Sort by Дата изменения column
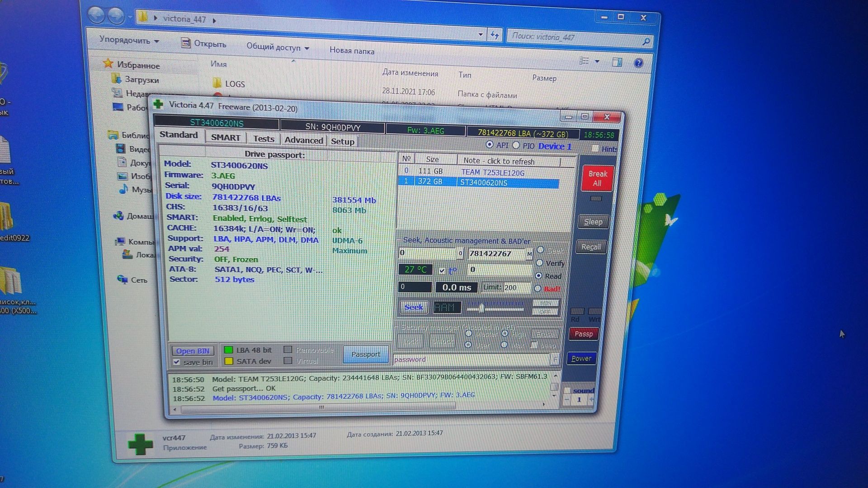 pos(410,73)
